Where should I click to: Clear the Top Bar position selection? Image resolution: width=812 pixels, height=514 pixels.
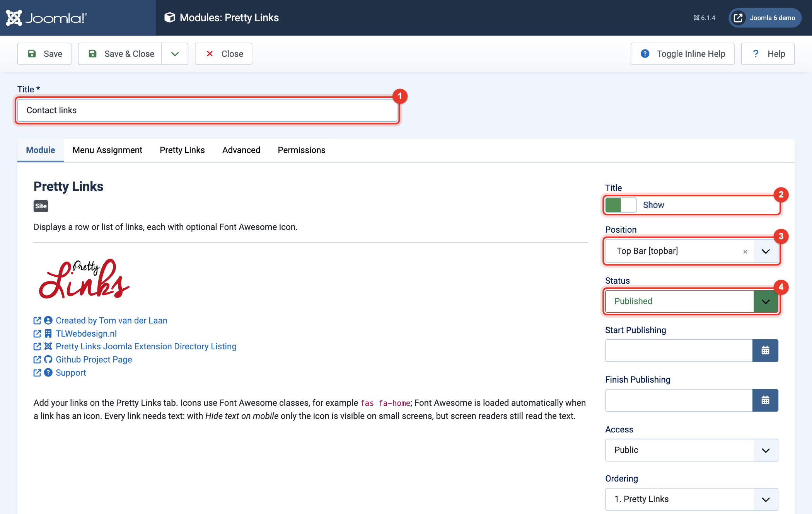pos(745,252)
